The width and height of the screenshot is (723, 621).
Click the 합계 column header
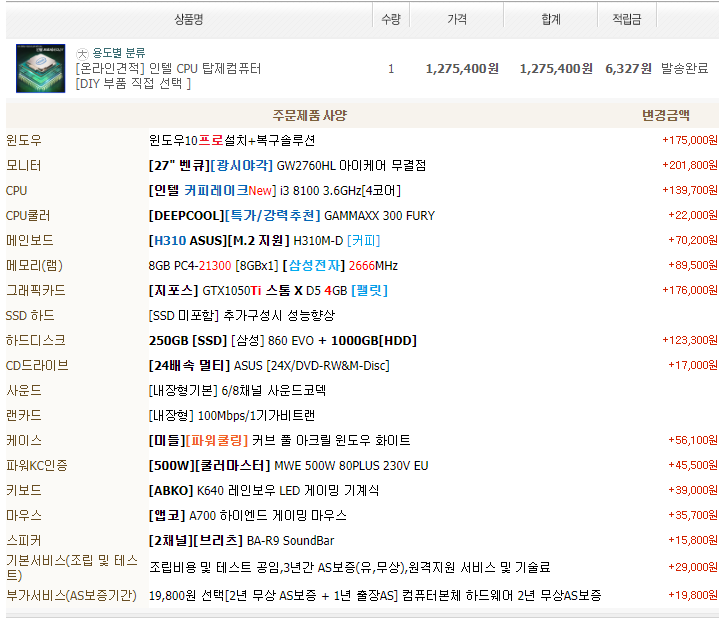(x=551, y=19)
